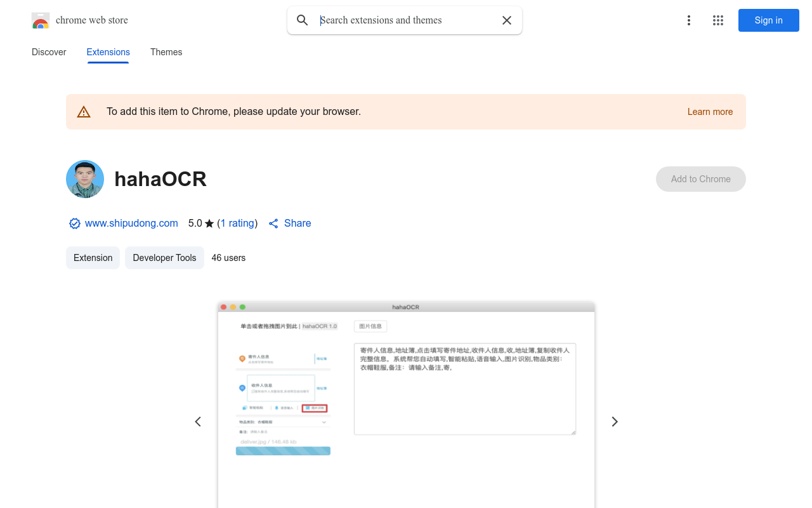Click the Share icon
The image size is (812, 508).
(x=273, y=224)
